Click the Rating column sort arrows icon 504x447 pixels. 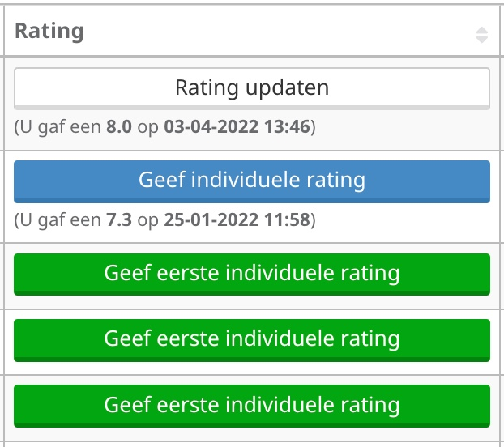click(x=482, y=35)
